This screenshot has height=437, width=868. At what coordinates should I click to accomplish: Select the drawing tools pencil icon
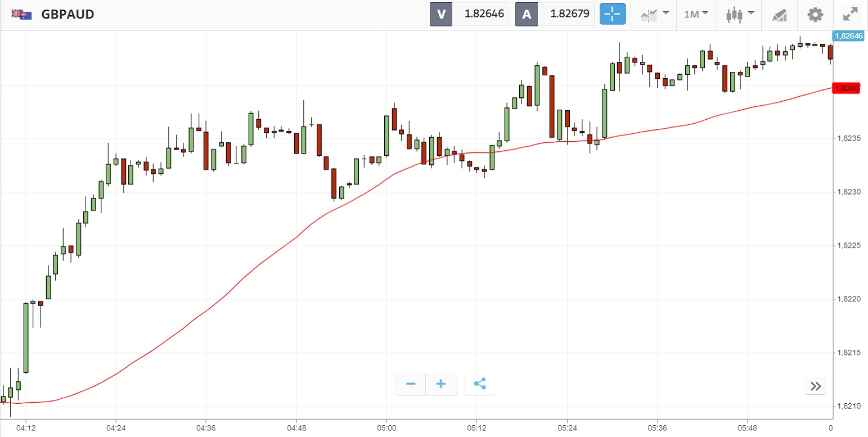779,15
